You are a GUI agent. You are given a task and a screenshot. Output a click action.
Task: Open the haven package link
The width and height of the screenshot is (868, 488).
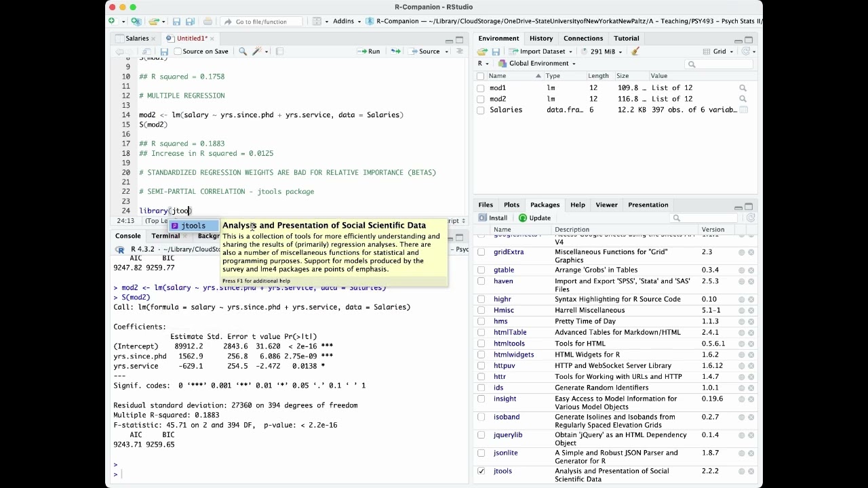pos(503,281)
